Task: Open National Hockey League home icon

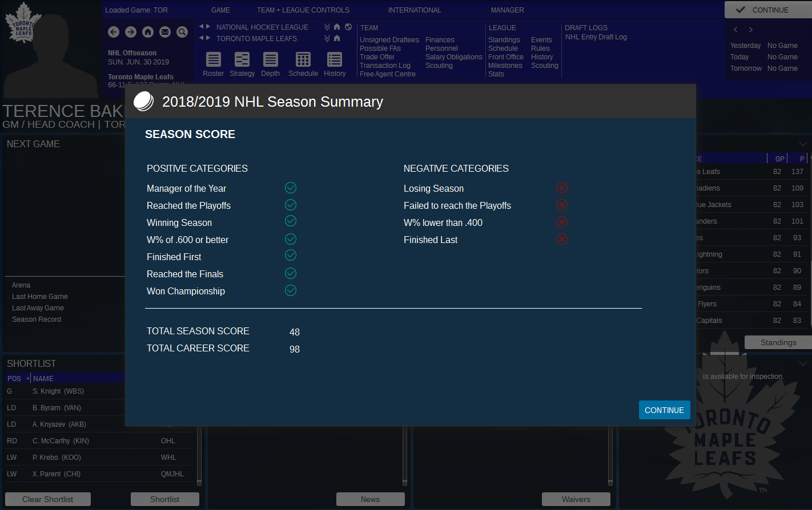Action: [337, 27]
